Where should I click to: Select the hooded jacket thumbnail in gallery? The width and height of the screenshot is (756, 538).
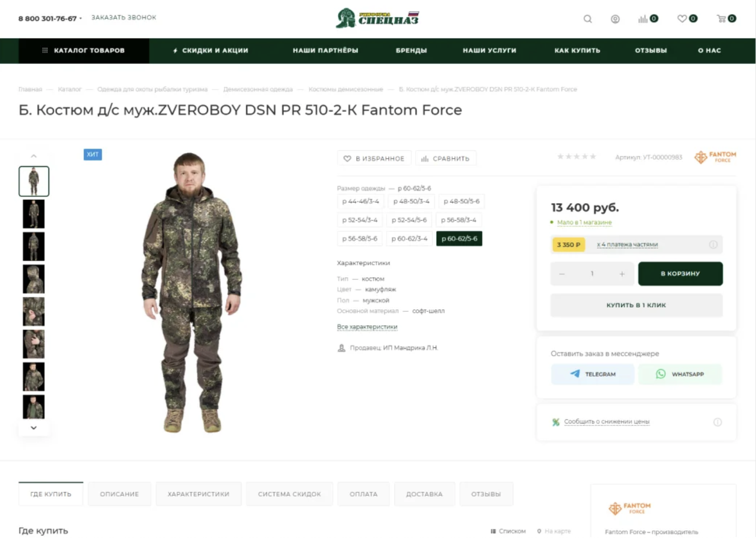coord(33,279)
